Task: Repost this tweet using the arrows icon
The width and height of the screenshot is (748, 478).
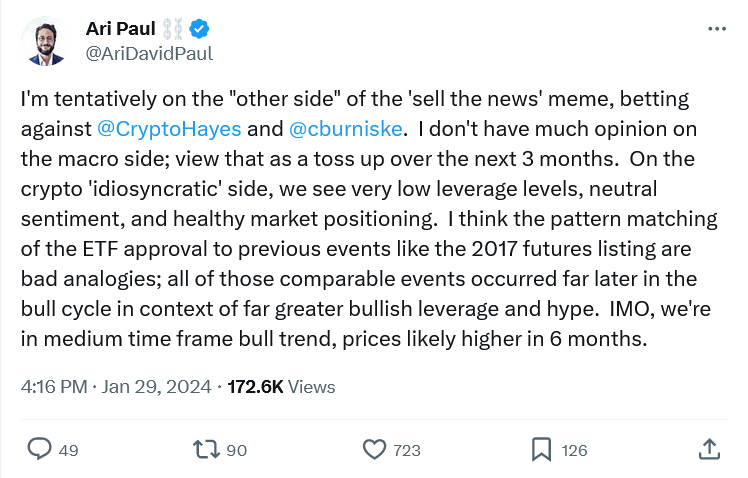Action: pyautogui.click(x=206, y=450)
